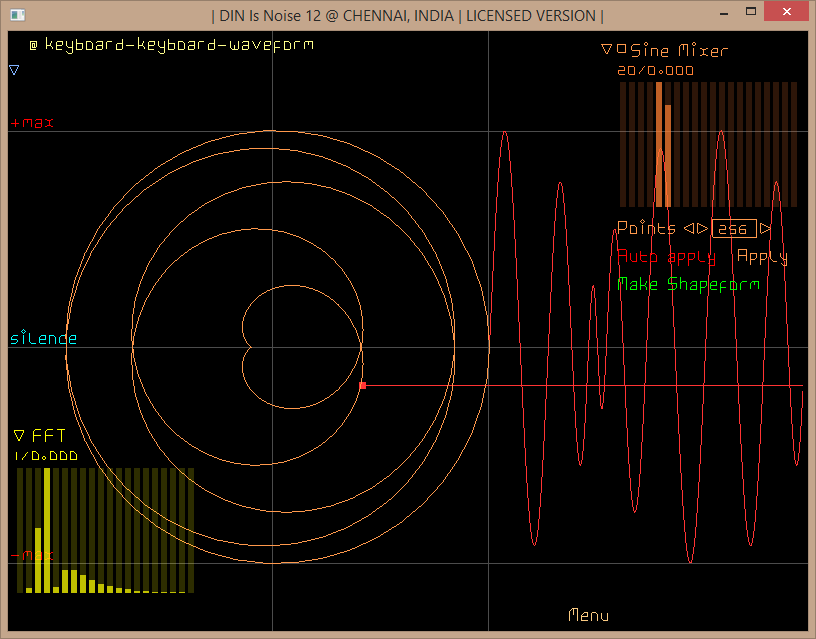Click the Points value field showing 256
This screenshot has height=639, width=816.
click(733, 229)
